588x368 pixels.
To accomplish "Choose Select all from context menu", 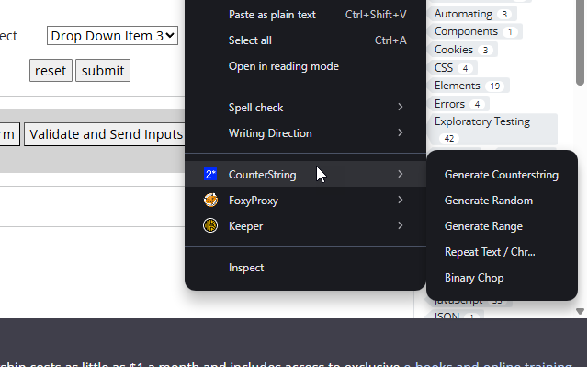I will tap(305, 40).
